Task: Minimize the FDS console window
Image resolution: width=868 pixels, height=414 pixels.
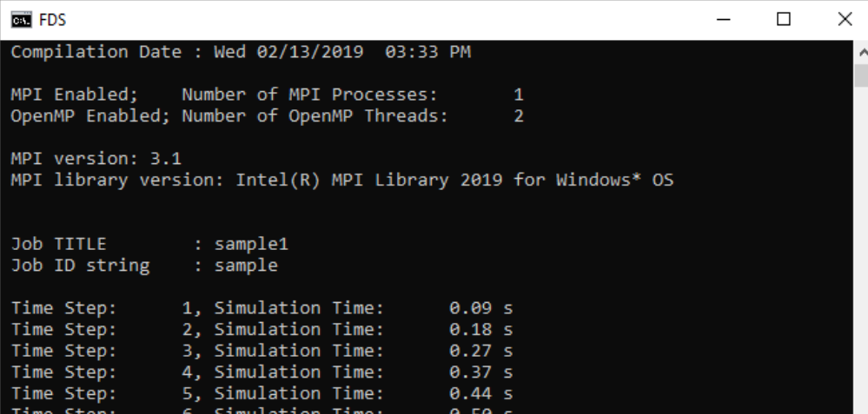Action: (x=724, y=20)
